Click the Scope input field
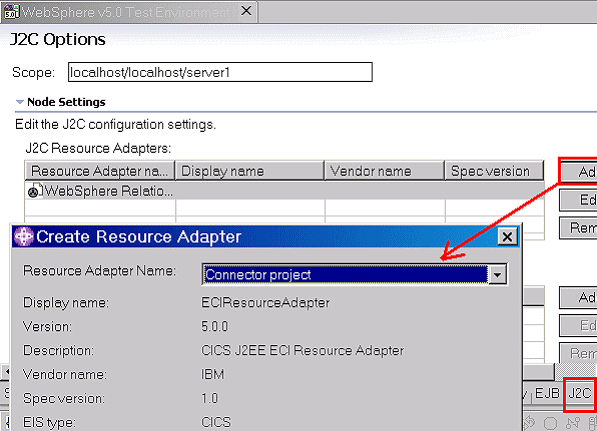Image resolution: width=597 pixels, height=431 pixels. (x=220, y=72)
